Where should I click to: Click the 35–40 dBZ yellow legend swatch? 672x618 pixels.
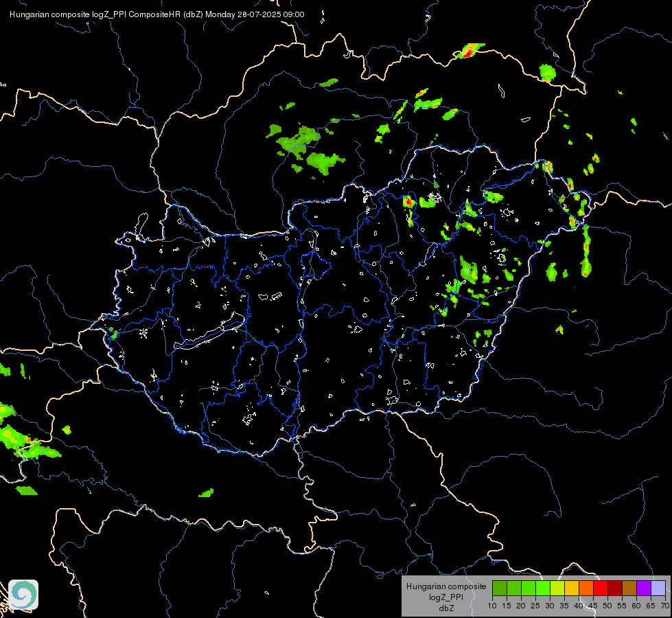tap(571, 588)
